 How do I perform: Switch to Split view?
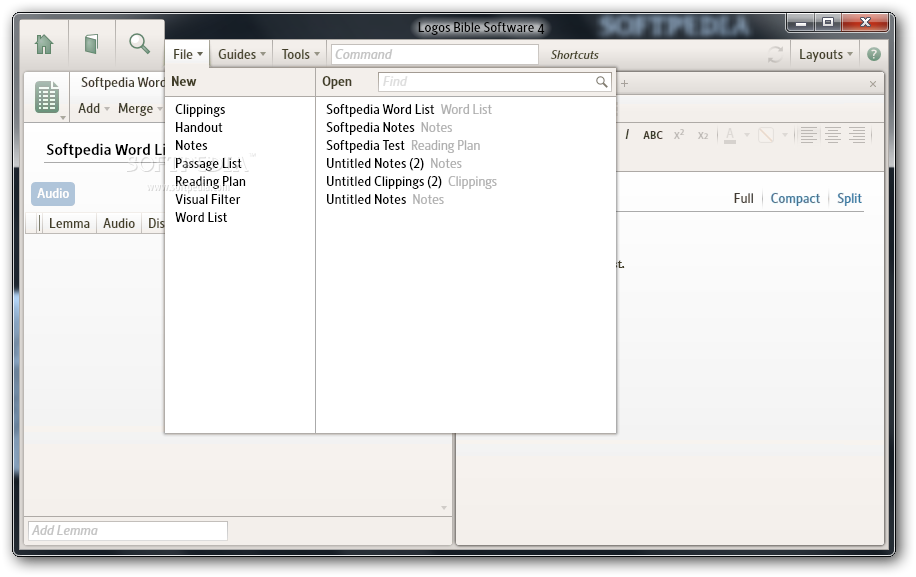click(849, 199)
